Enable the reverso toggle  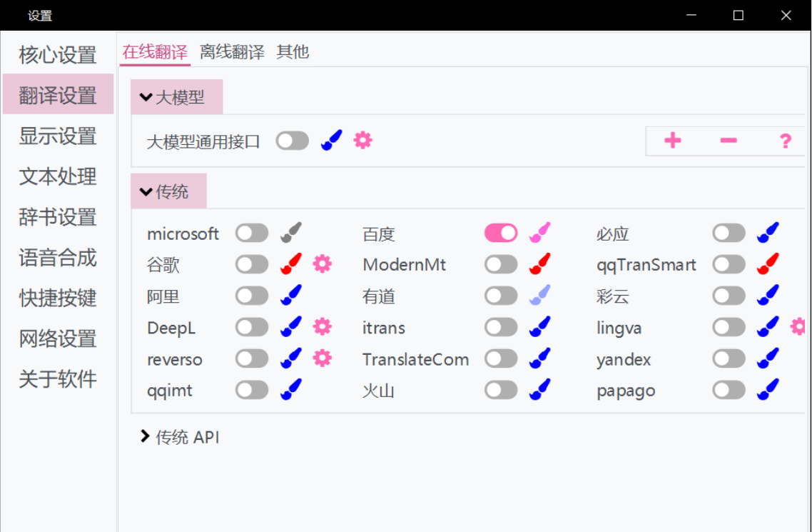pyautogui.click(x=252, y=358)
